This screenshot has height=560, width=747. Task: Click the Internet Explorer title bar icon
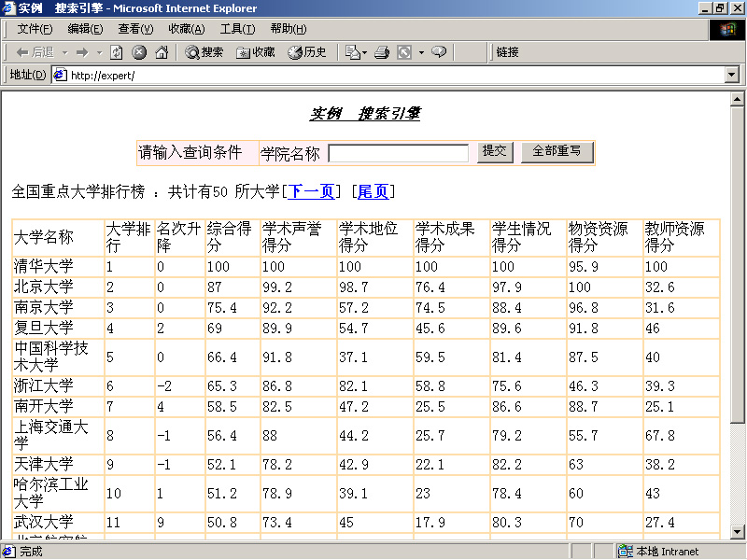[x=8, y=8]
